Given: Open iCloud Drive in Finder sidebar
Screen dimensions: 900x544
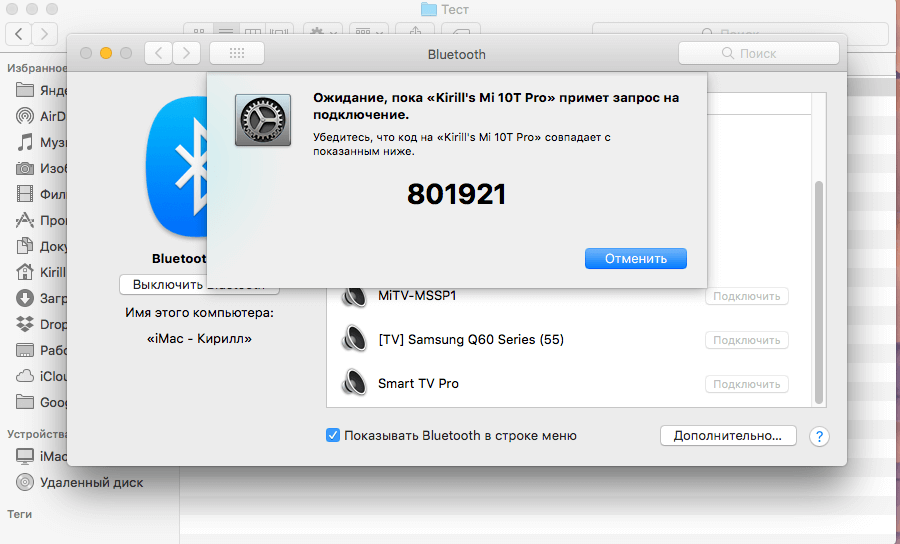Looking at the screenshot, I should click(x=40, y=376).
